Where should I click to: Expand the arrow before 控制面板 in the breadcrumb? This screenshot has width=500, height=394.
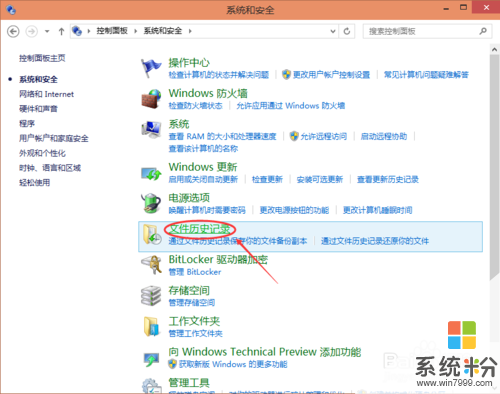click(89, 31)
